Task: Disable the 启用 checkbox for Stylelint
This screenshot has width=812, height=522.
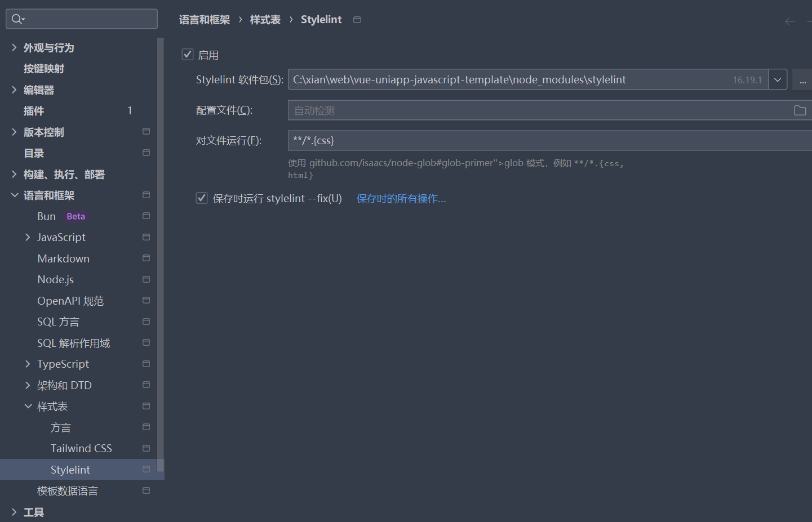Action: pyautogui.click(x=188, y=54)
